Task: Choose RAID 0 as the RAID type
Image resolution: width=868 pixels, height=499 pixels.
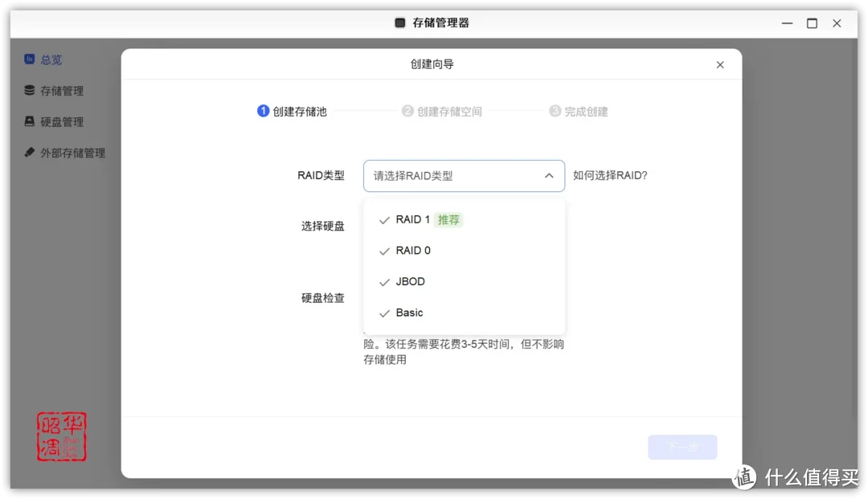Action: click(411, 250)
